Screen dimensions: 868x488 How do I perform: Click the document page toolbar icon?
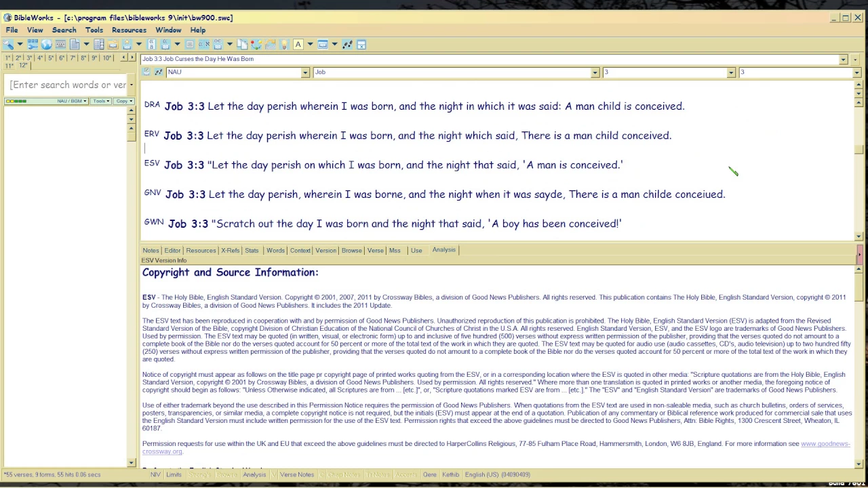(74, 44)
